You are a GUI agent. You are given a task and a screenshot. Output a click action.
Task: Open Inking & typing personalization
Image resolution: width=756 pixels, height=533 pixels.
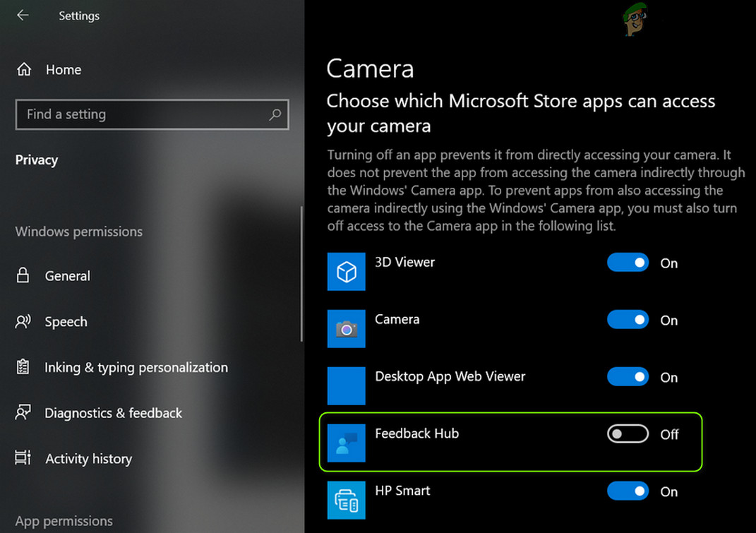136,368
